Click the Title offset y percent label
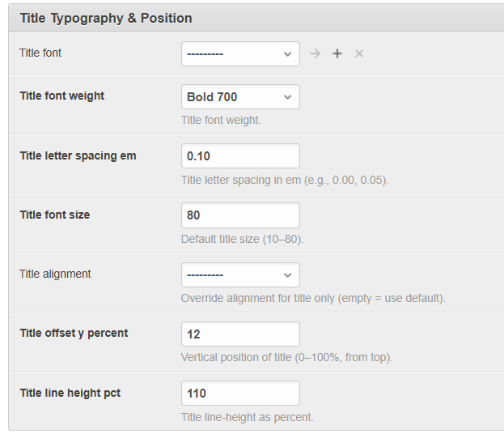The image size is (504, 434). click(x=74, y=333)
